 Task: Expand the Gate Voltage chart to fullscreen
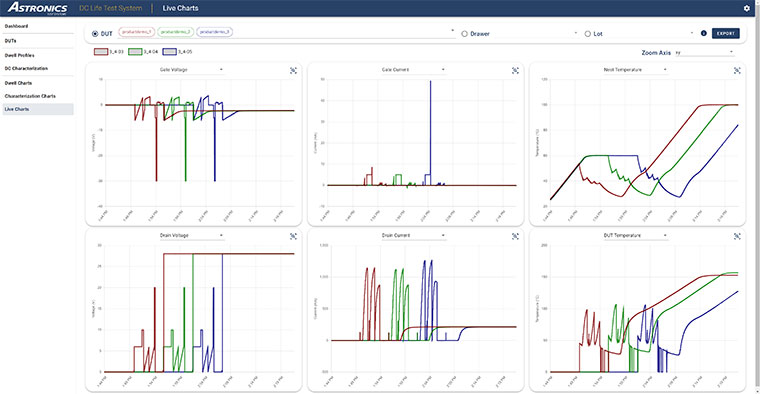(x=293, y=71)
